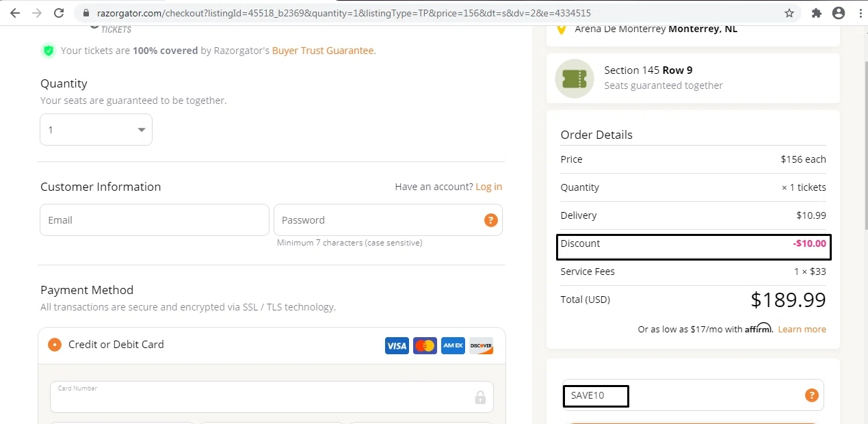Click the -$10.00 discount amount

click(810, 243)
